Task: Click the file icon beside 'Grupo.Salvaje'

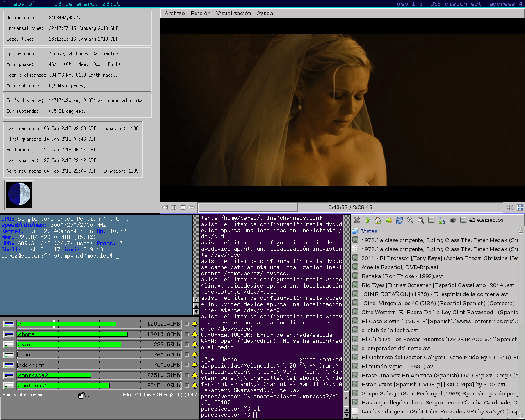Action: 355,393
